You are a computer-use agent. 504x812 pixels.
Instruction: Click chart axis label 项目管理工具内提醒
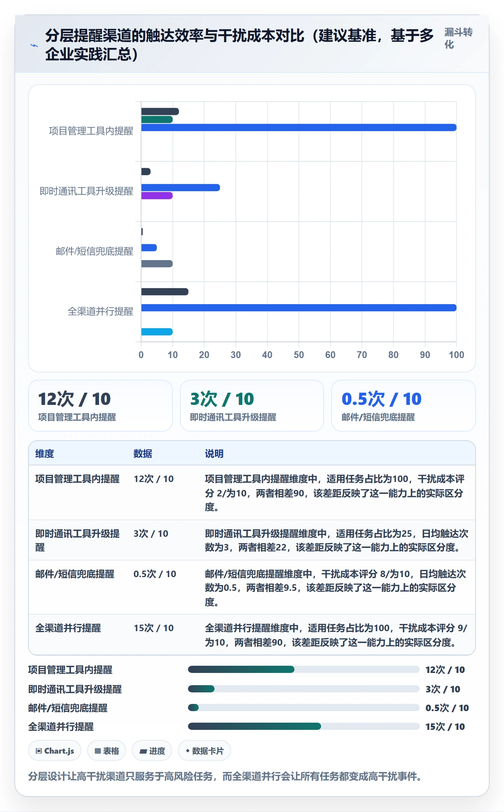(x=91, y=131)
